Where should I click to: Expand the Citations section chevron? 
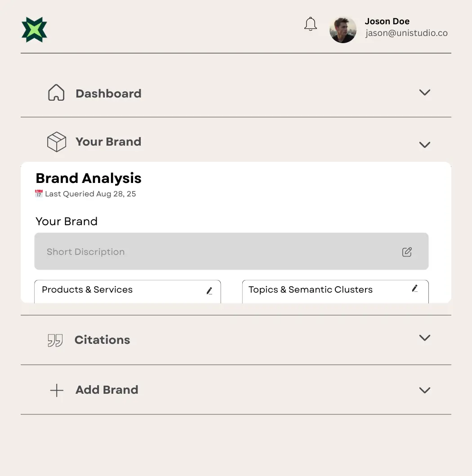[x=425, y=338]
